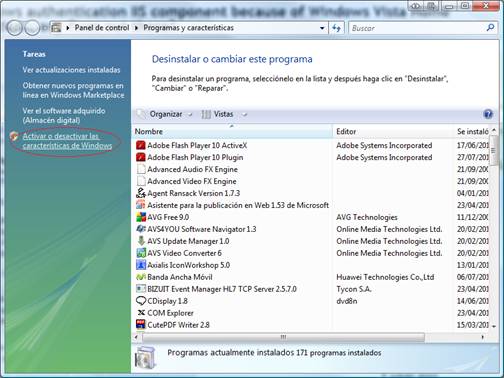This screenshot has width=504, height=378.
Task: Open Ver actualizaciones instaladas link
Action: [71, 70]
